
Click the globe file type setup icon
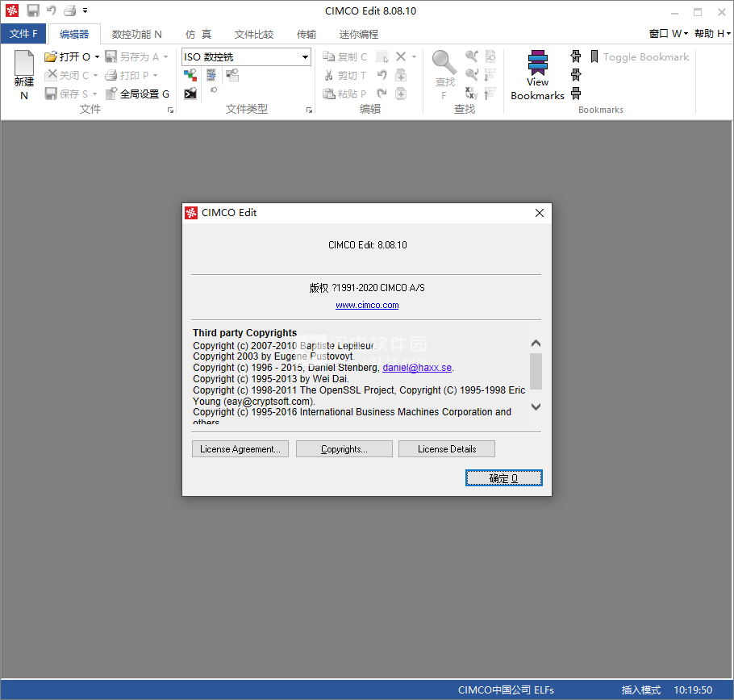click(x=211, y=75)
